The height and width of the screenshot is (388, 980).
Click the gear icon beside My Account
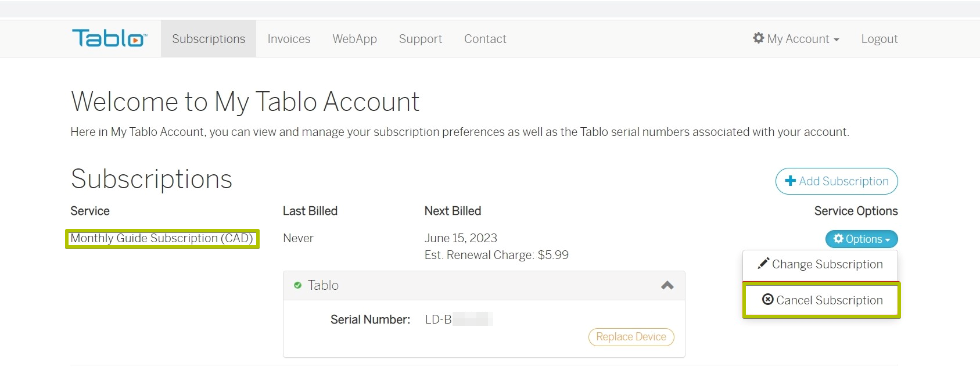tap(758, 38)
